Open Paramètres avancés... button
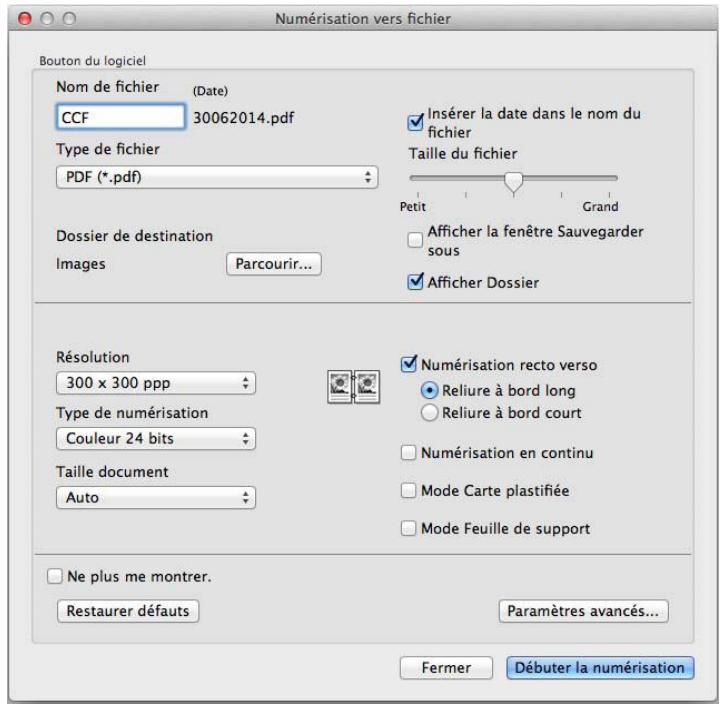 coord(583,611)
